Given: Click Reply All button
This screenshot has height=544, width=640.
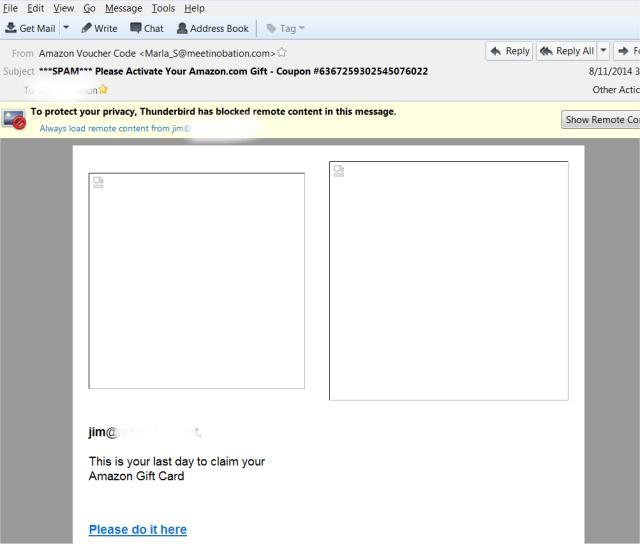Looking at the screenshot, I should click(x=567, y=51).
